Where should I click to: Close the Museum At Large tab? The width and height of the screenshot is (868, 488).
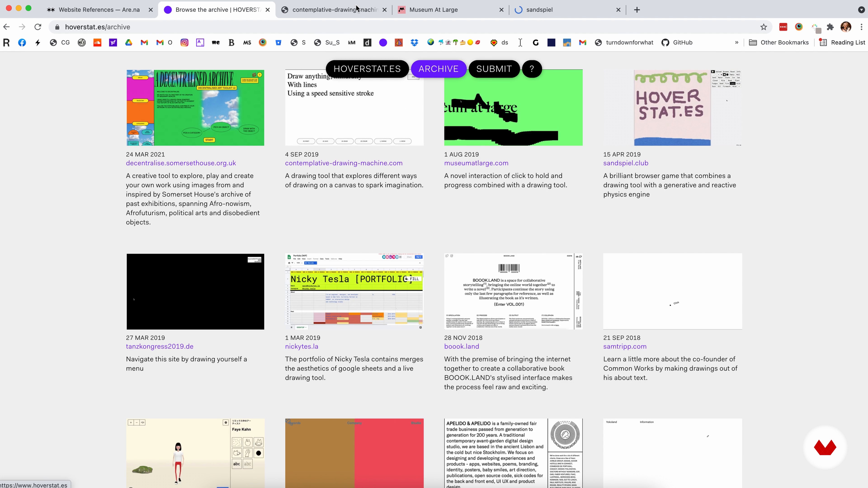(501, 10)
